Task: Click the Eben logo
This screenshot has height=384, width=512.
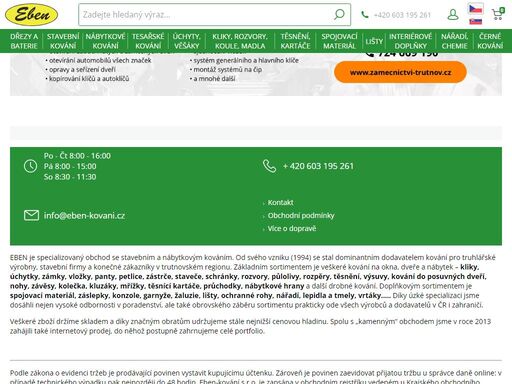Action: coord(31,15)
